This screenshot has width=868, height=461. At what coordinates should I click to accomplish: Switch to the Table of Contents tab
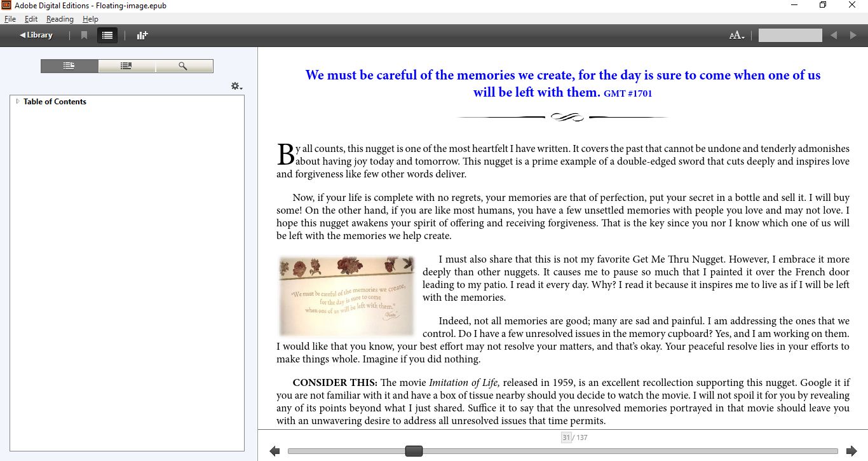coord(69,66)
